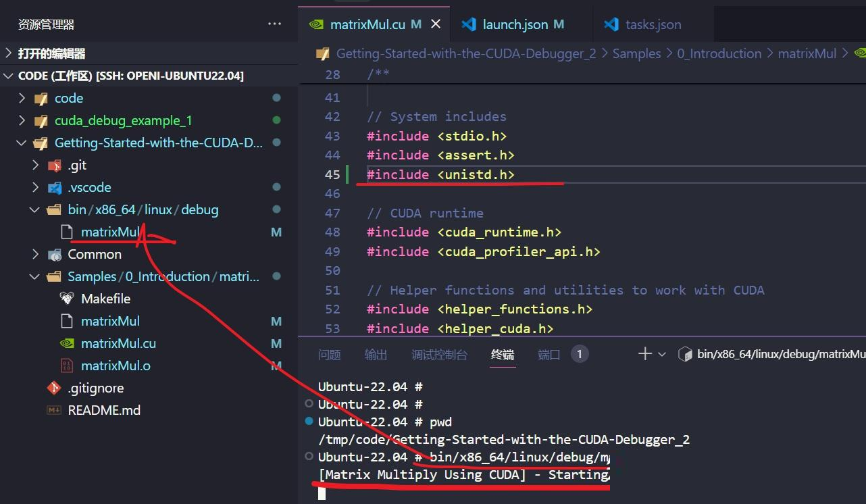Click the markdown icon next to README.md
This screenshot has width=866, height=504.
tap(54, 410)
